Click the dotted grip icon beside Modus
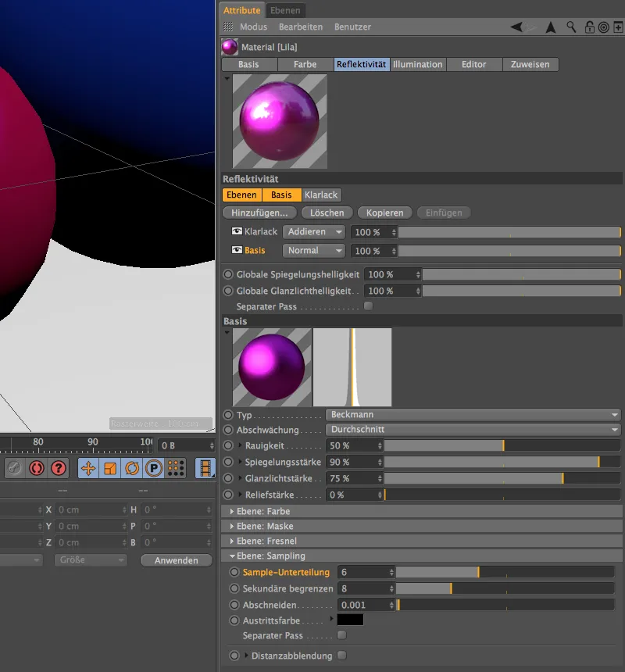 coord(228,27)
